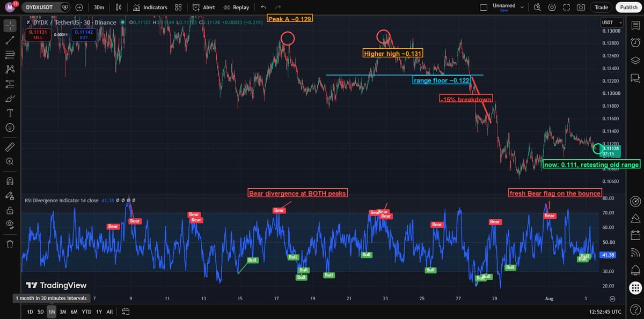Open the alerts clock panel
This screenshot has width=644, height=319.
click(635, 42)
